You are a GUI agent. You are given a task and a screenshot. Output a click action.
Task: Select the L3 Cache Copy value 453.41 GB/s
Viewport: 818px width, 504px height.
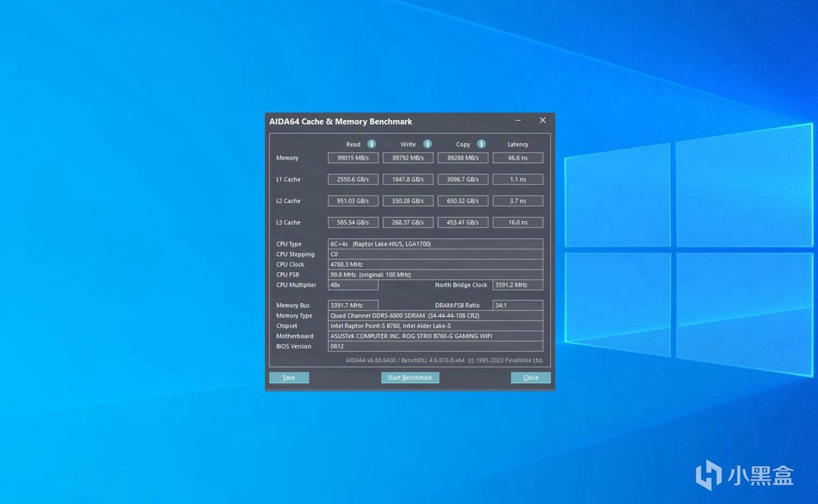463,222
